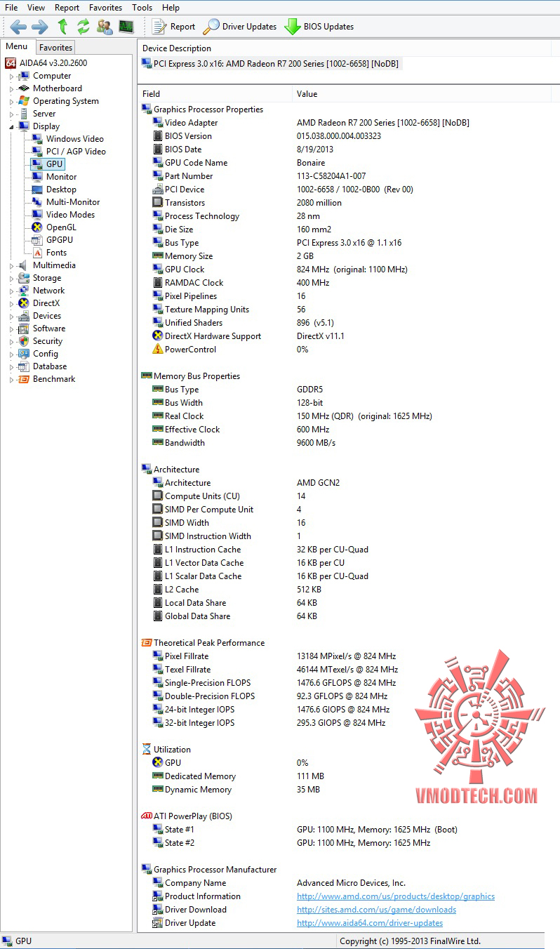Expand the Operating System node
Screen dimensions: 560x949
(x=11, y=101)
